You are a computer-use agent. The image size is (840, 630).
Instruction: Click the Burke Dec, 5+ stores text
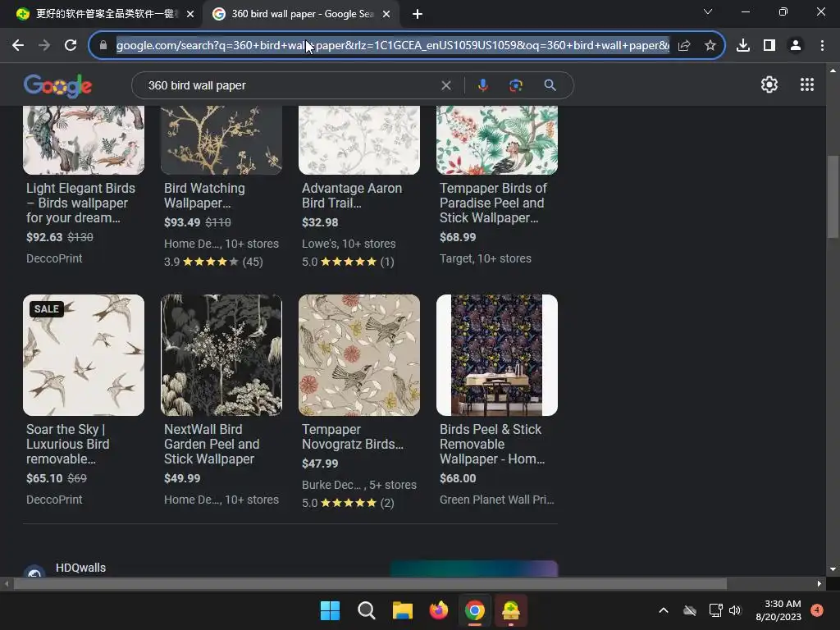(x=359, y=485)
